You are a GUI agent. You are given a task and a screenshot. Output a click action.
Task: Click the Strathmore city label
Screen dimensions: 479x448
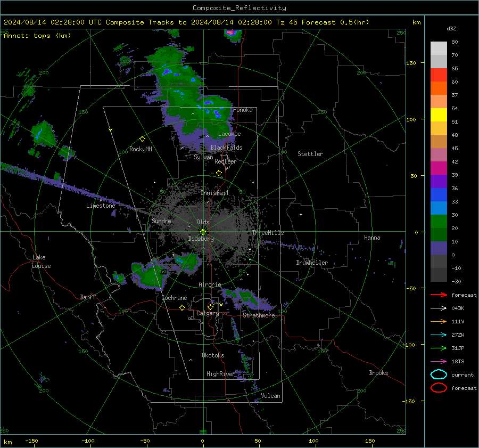point(259,315)
